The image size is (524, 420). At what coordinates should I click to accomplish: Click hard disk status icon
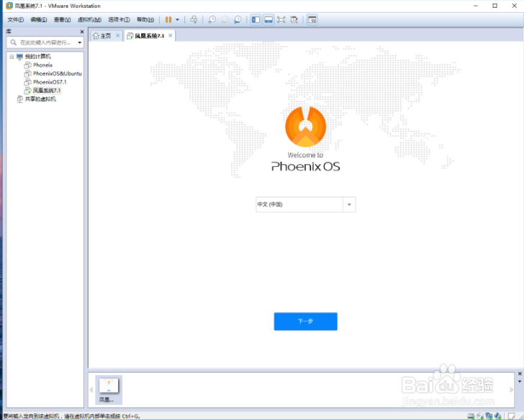coord(471,416)
